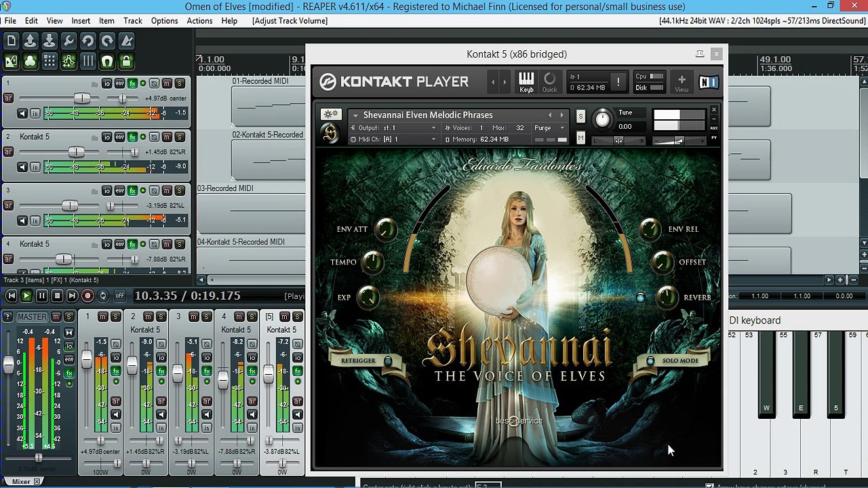The image size is (868, 488).
Task: Click the undo toolbar icon
Action: (x=87, y=42)
